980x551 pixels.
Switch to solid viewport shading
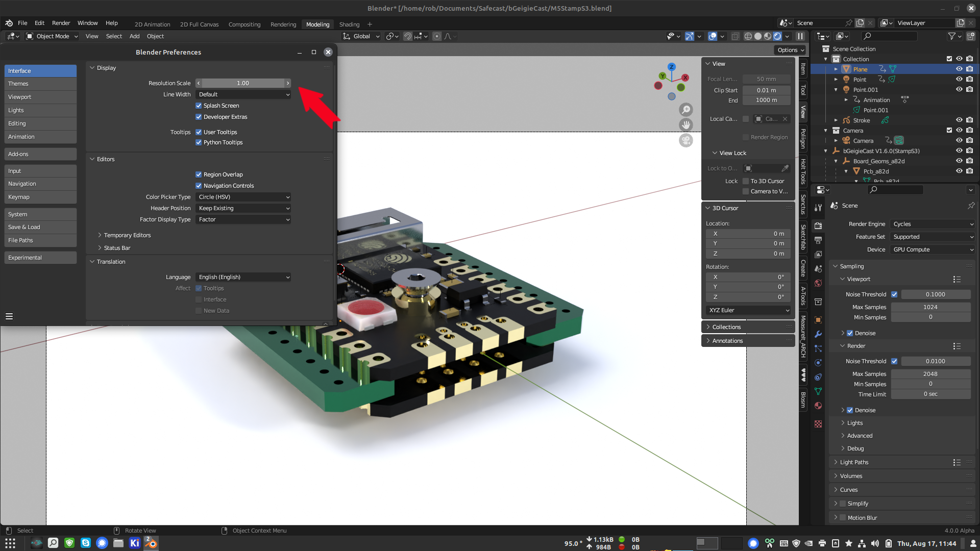[758, 36]
